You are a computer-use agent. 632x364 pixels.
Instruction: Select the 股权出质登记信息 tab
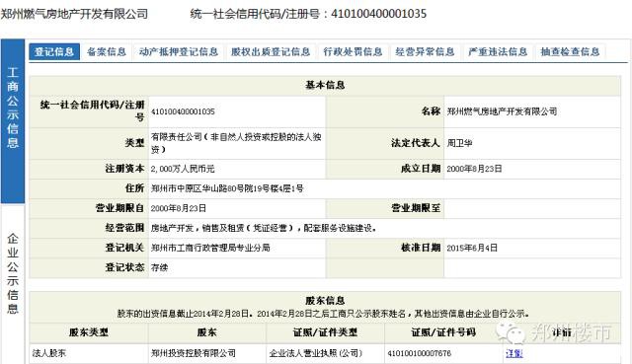coord(271,52)
